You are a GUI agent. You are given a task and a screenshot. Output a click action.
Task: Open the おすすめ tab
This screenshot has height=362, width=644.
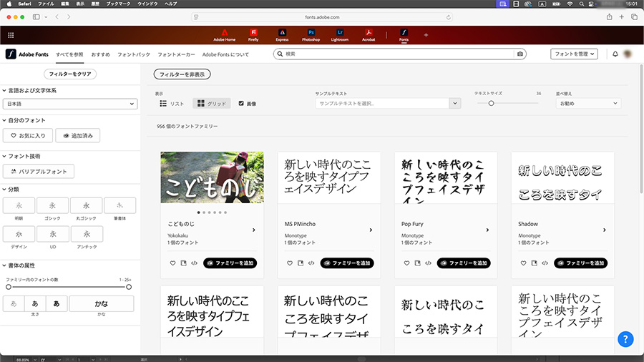(x=101, y=54)
